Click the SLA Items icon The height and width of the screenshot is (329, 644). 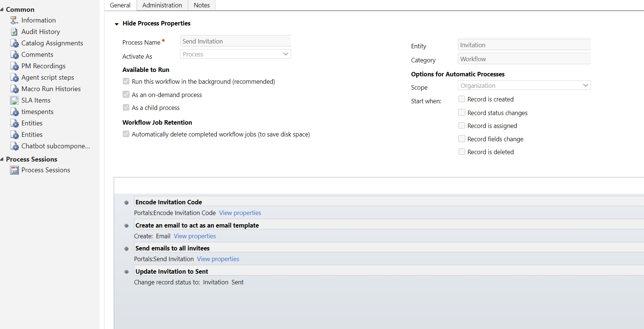click(x=14, y=100)
